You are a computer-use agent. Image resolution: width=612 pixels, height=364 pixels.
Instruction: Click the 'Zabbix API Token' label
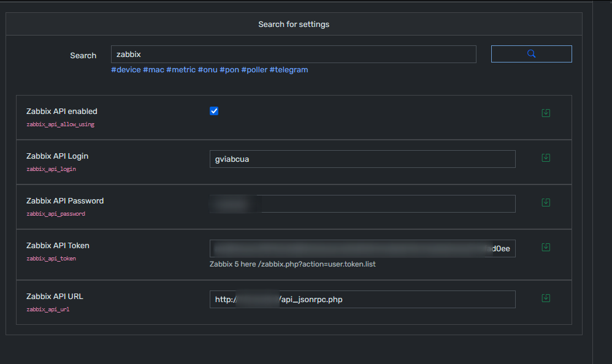(58, 245)
